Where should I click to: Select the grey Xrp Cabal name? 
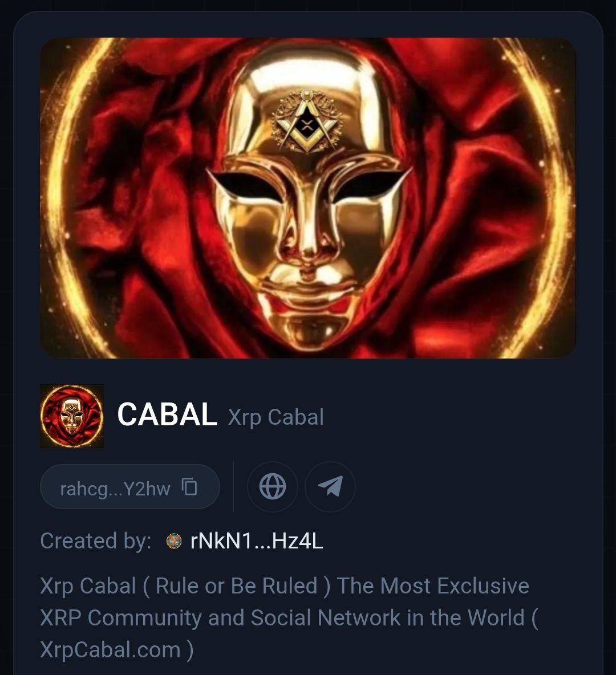[x=275, y=417]
